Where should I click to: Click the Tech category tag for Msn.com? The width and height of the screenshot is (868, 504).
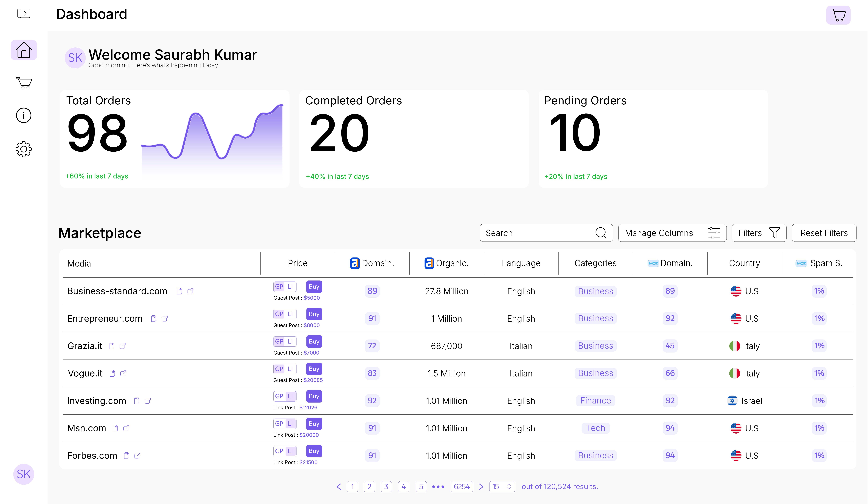point(596,428)
